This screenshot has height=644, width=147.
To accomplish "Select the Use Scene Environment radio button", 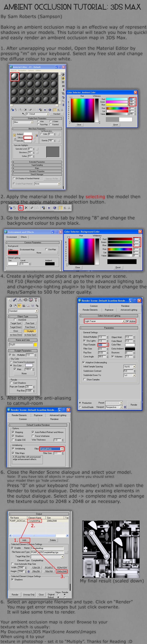I will click(11, 362).
